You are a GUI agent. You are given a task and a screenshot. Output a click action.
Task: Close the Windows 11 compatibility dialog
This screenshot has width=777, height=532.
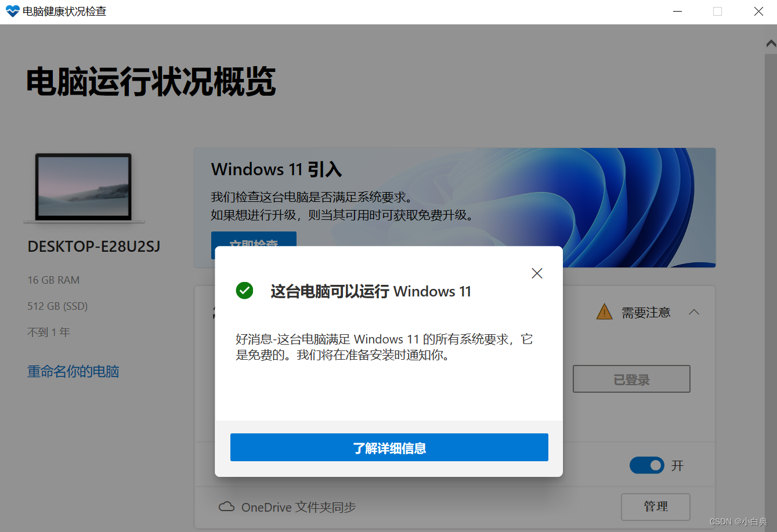coord(537,273)
